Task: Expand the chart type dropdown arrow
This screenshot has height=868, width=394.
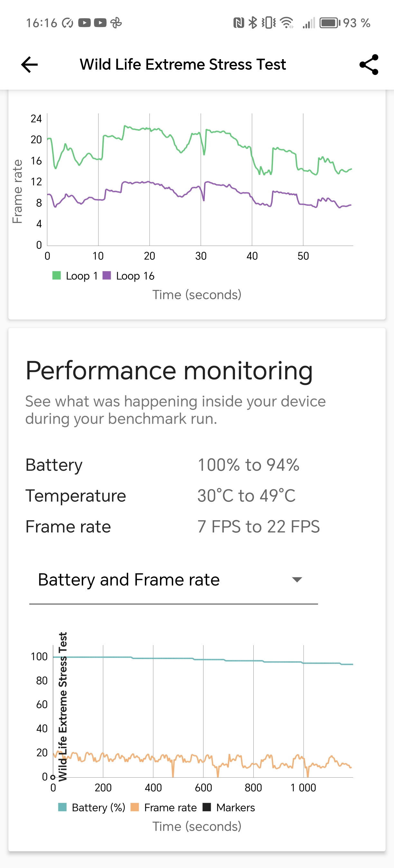Action: point(297,580)
